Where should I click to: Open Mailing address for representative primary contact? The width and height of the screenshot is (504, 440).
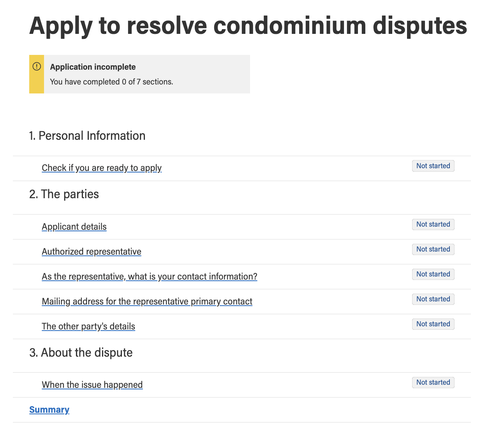(x=147, y=301)
